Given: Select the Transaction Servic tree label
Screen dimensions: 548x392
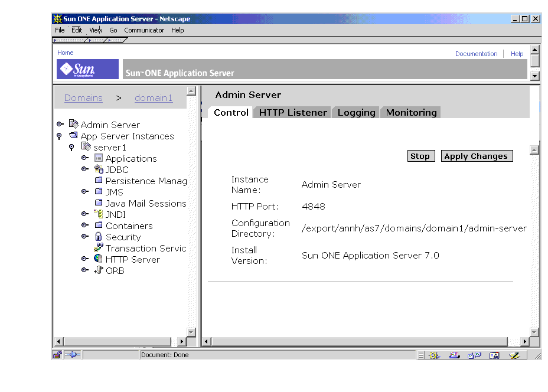Looking at the screenshot, I should click(x=146, y=249).
